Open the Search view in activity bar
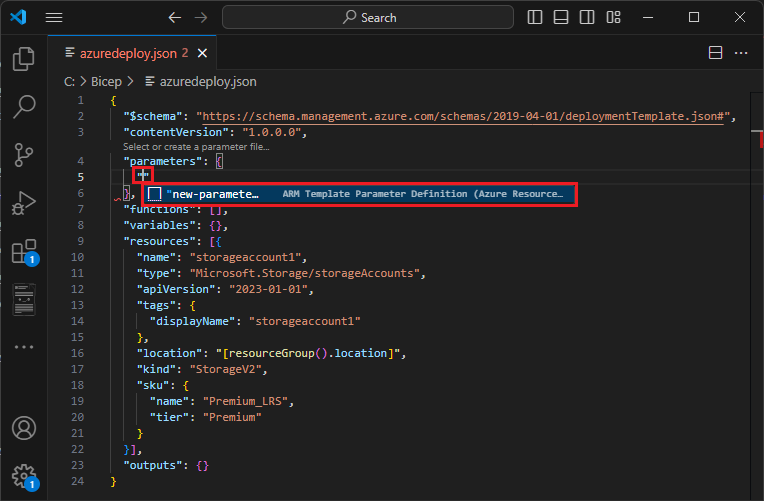The width and height of the screenshot is (764, 501). tap(23, 106)
